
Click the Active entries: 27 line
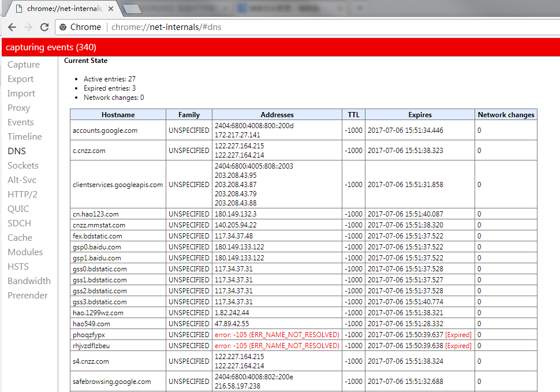click(x=109, y=79)
